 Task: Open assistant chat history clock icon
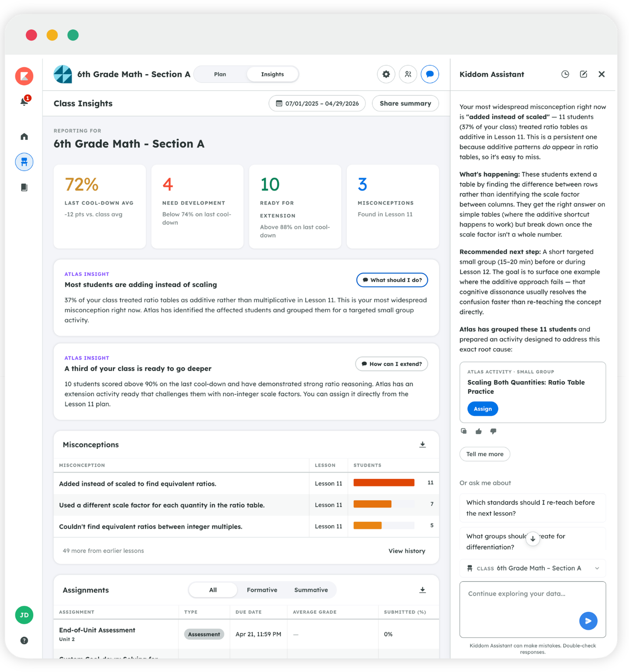point(565,74)
